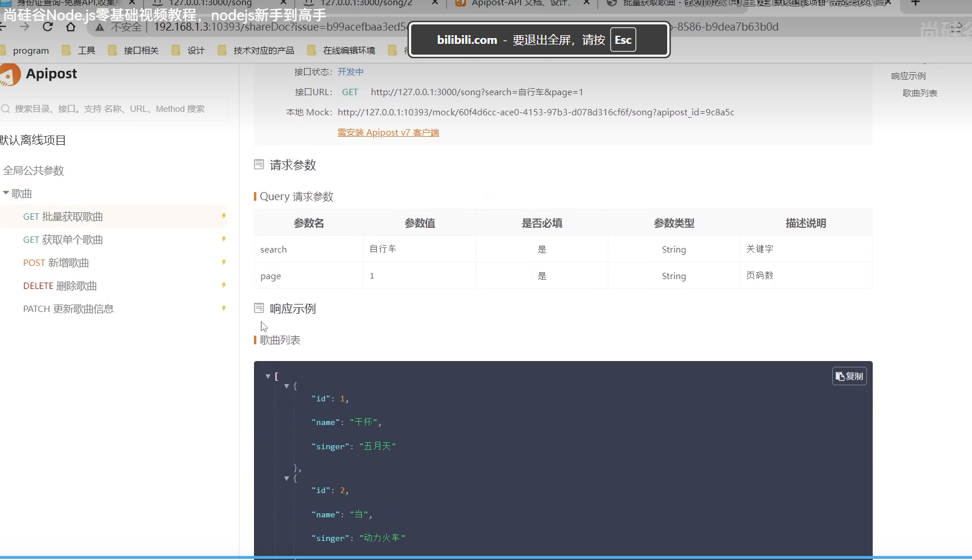
Task: Switch to the 127.0.0.1:3000/song browser tab
Action: pos(211,3)
